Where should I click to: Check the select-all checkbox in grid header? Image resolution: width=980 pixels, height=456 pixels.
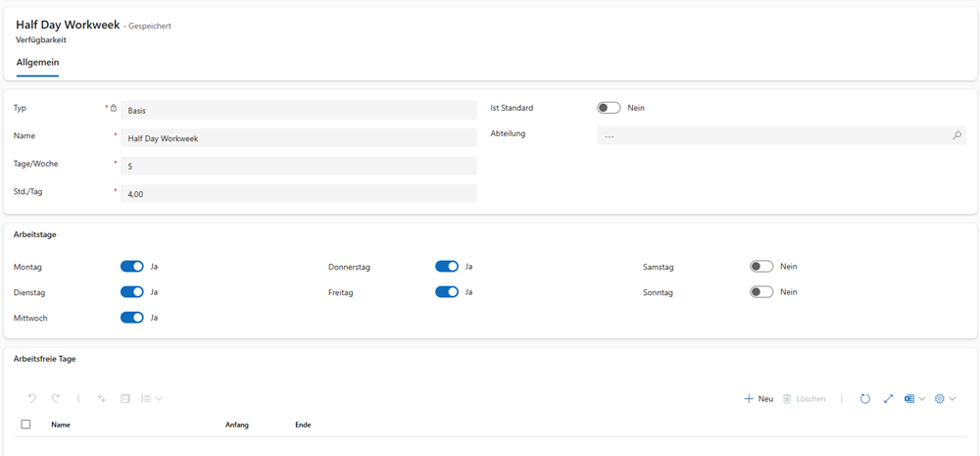[x=25, y=425]
